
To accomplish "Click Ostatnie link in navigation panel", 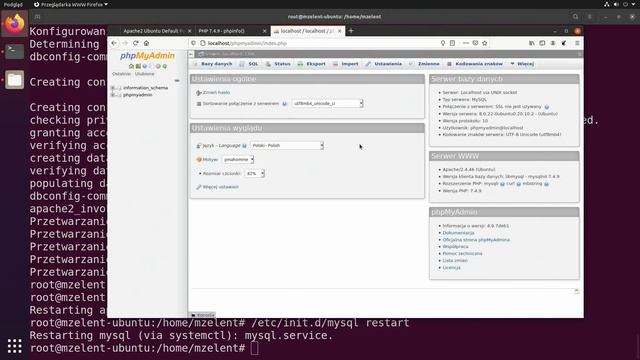I will tap(121, 74).
